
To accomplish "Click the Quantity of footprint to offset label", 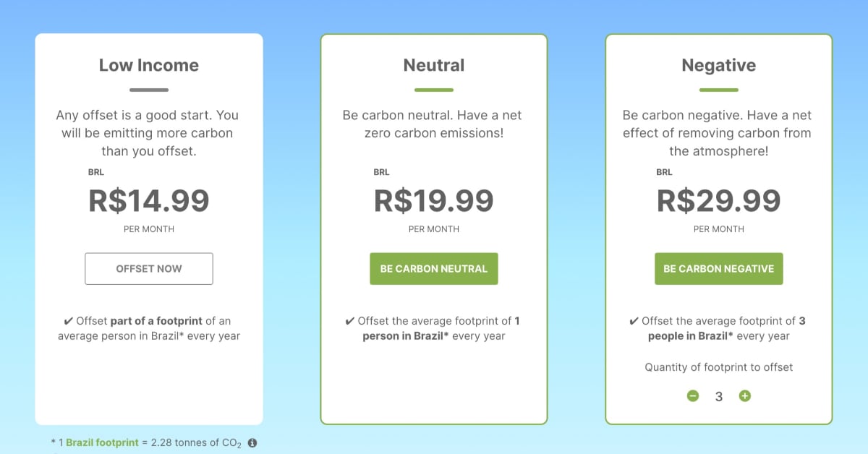I will click(x=718, y=367).
